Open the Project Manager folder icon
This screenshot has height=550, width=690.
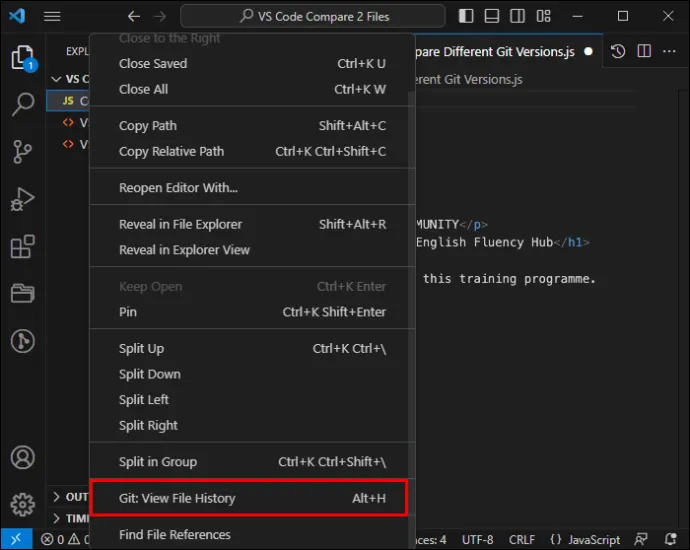[22, 293]
